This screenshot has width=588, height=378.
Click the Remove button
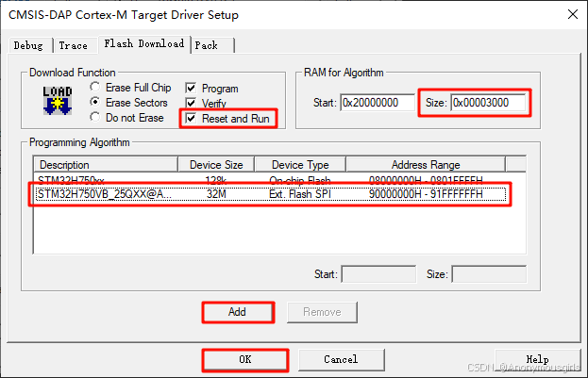click(322, 312)
